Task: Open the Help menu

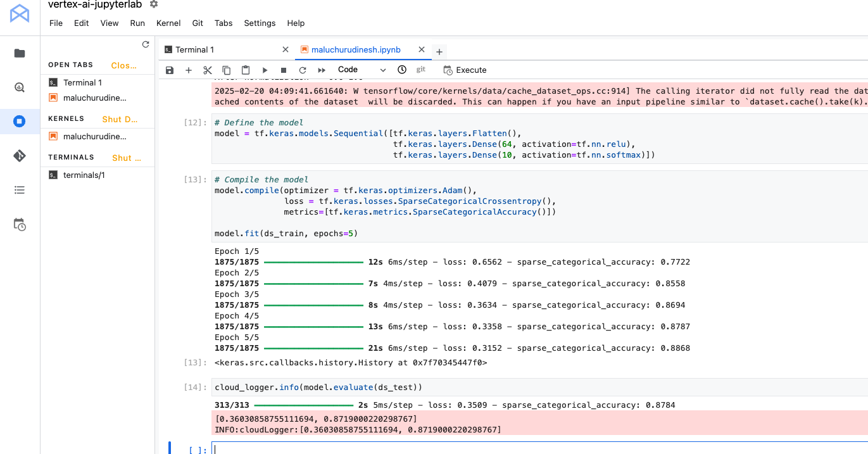Action: point(296,23)
